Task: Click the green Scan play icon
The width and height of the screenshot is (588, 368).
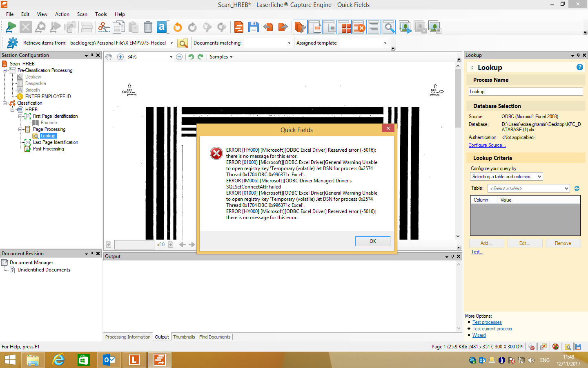Action: pyautogui.click(x=11, y=27)
